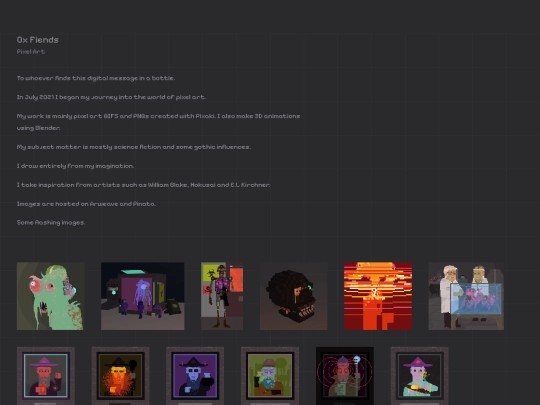Open the green background brown-hat portrait
This screenshot has height=405, width=540.
pos(270,376)
